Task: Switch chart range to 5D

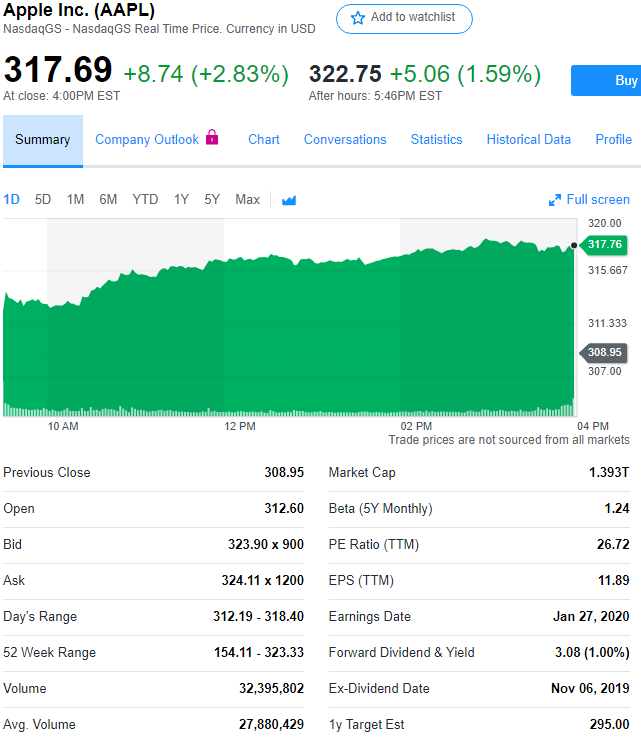Action: click(x=43, y=199)
